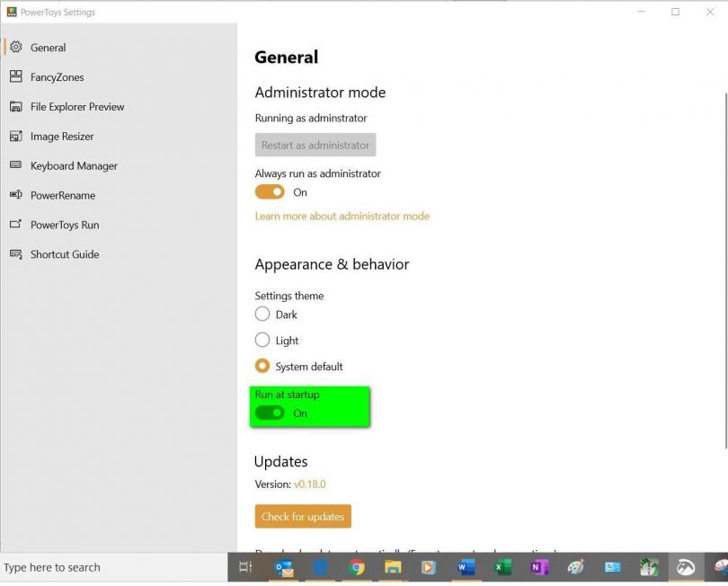Select the Light settings theme

(x=262, y=340)
